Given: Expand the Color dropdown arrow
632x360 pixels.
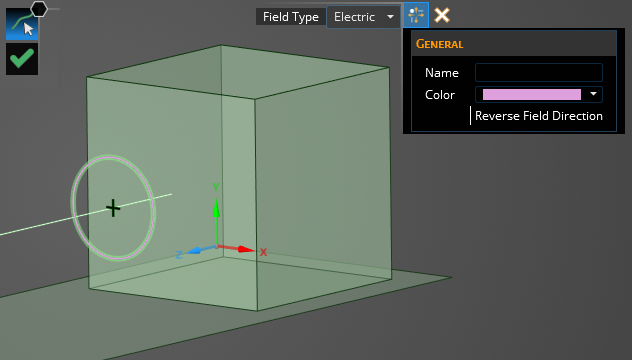Looking at the screenshot, I should [x=593, y=94].
